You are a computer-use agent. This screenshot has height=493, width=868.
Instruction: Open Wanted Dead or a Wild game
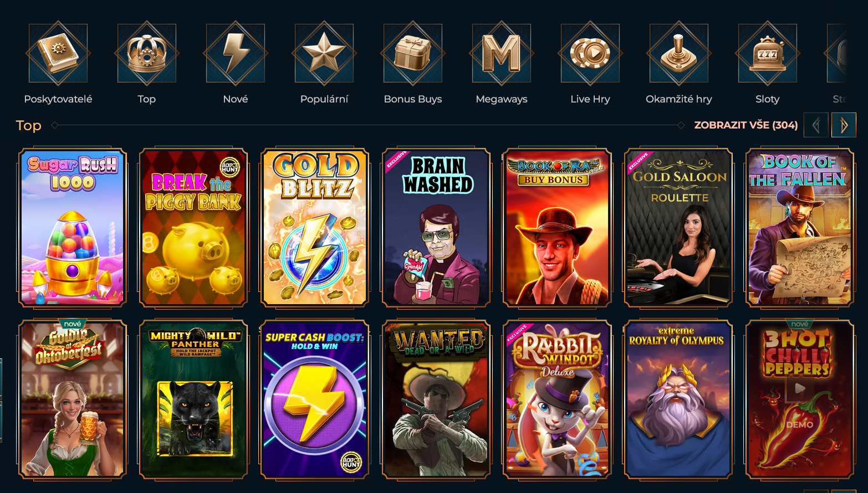point(436,399)
